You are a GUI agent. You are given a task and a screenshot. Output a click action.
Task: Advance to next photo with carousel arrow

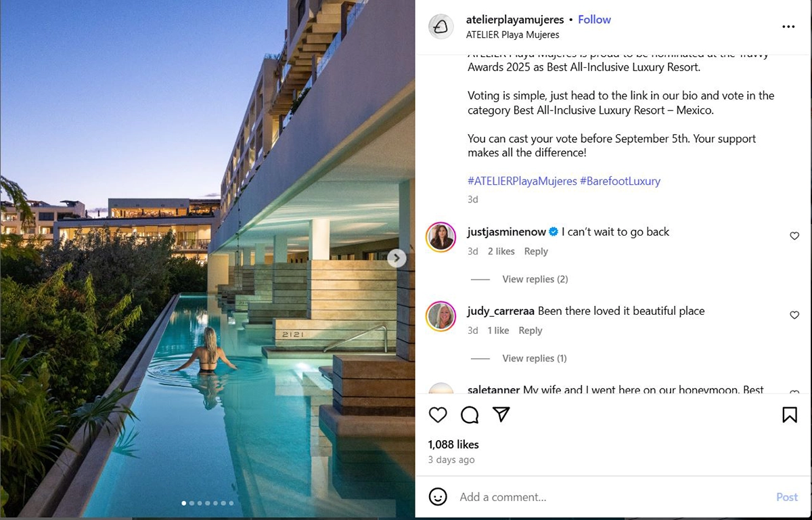pyautogui.click(x=397, y=258)
